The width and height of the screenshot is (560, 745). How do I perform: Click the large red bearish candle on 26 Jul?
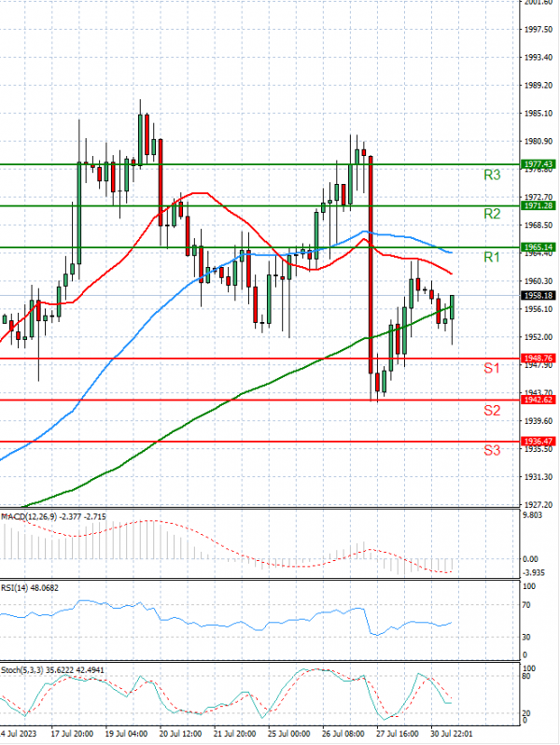pos(371,264)
